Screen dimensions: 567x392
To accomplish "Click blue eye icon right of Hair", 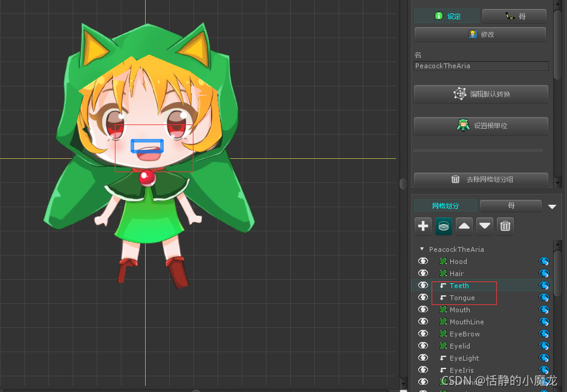I will click(x=544, y=273).
